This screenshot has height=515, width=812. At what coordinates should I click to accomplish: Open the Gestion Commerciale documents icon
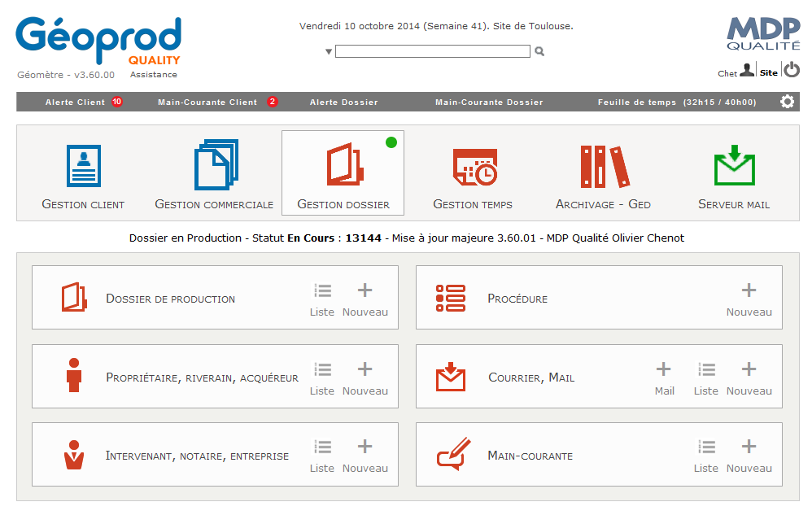(216, 164)
